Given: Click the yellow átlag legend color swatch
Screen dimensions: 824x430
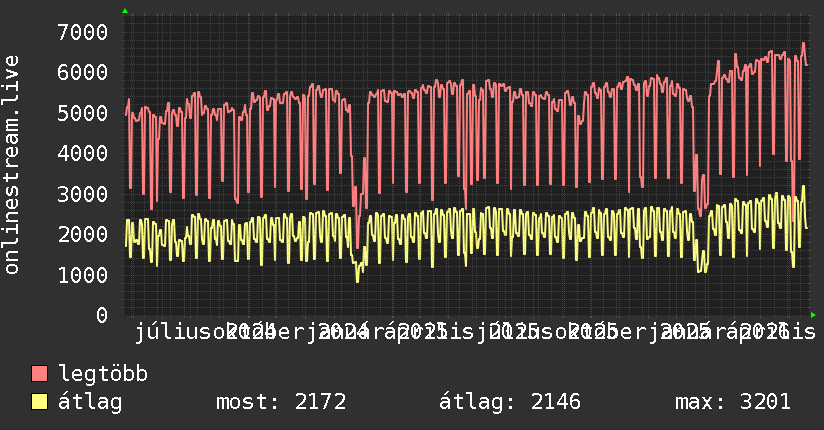Looking at the screenshot, I should [39, 402].
